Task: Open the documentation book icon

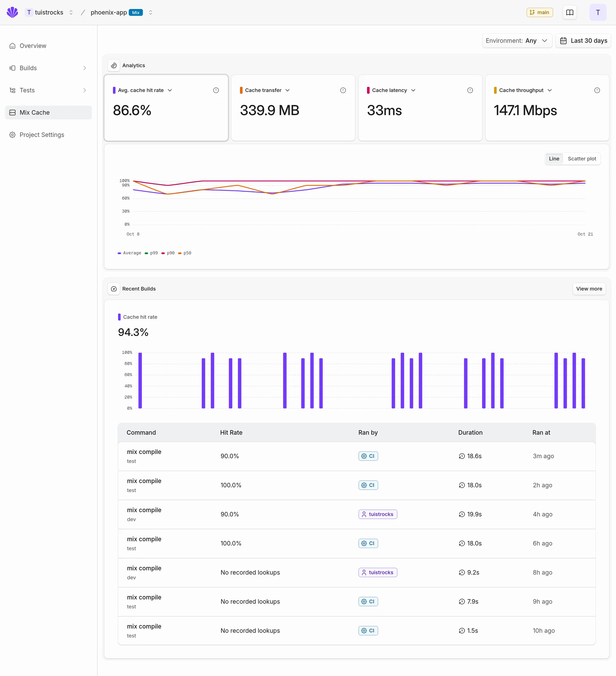Action: [x=569, y=13]
